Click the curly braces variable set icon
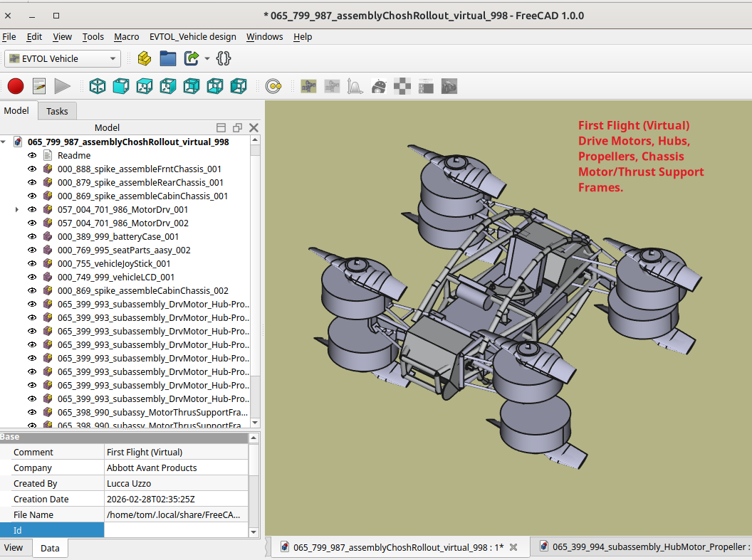The width and height of the screenshot is (752, 560). 224,58
